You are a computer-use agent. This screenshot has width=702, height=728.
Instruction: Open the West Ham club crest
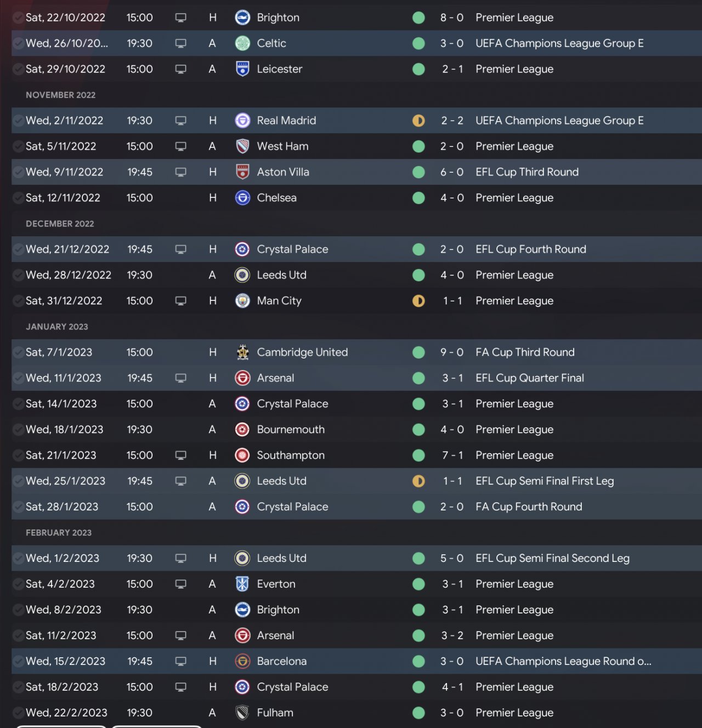242,146
